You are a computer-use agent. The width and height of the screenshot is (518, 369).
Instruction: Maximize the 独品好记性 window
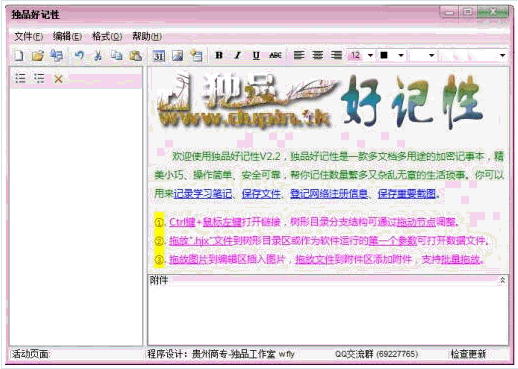(x=467, y=12)
